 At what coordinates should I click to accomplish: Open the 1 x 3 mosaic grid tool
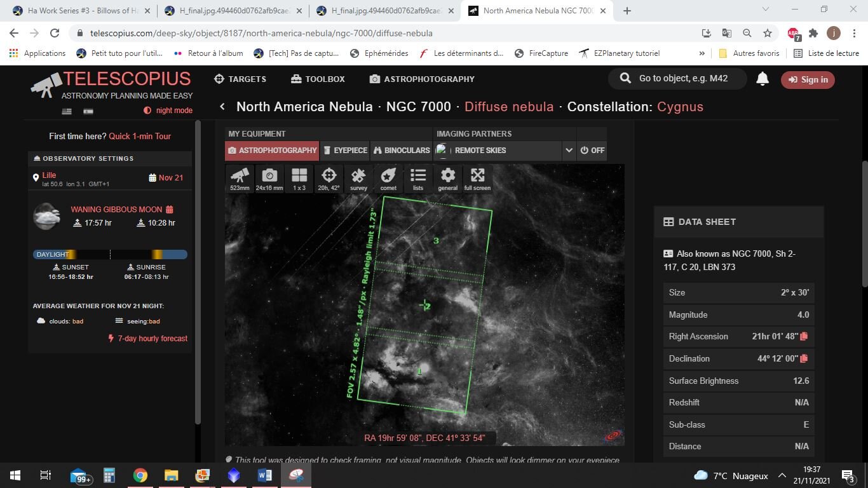[x=299, y=179]
